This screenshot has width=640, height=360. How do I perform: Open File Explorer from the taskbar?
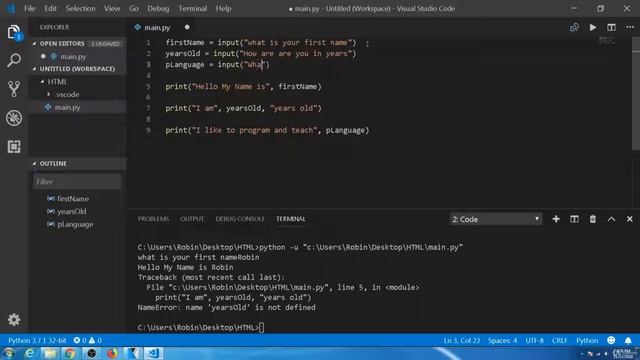[50, 353]
